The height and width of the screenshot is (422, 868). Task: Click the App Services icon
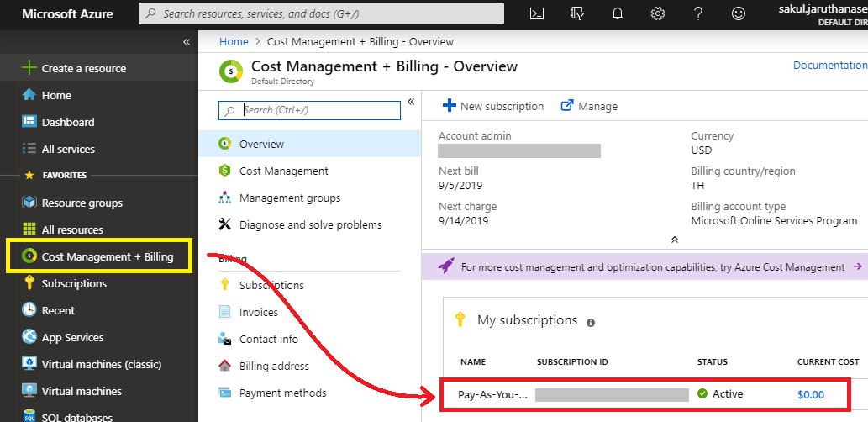tap(29, 337)
